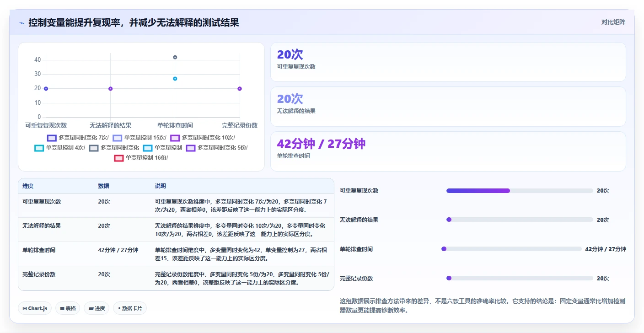The height and width of the screenshot is (333, 644).
Task: Click the summary paragraph starting 这组数据展示
Action: tap(483, 306)
